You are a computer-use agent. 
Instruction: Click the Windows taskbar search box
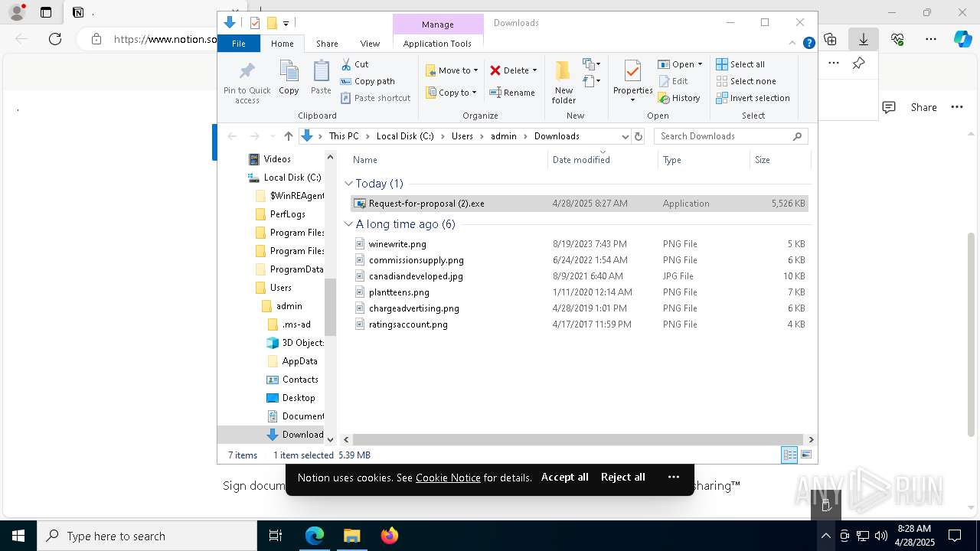pyautogui.click(x=147, y=536)
